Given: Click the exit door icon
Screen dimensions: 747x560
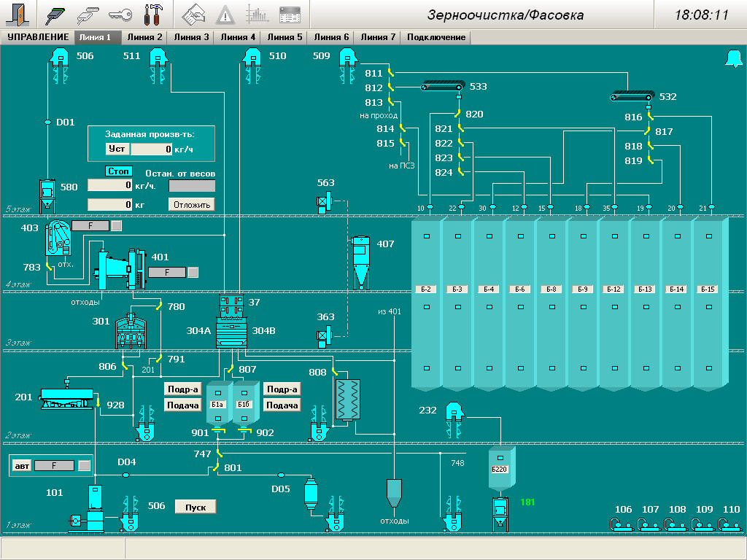Looking at the screenshot, I should pyautogui.click(x=20, y=14).
